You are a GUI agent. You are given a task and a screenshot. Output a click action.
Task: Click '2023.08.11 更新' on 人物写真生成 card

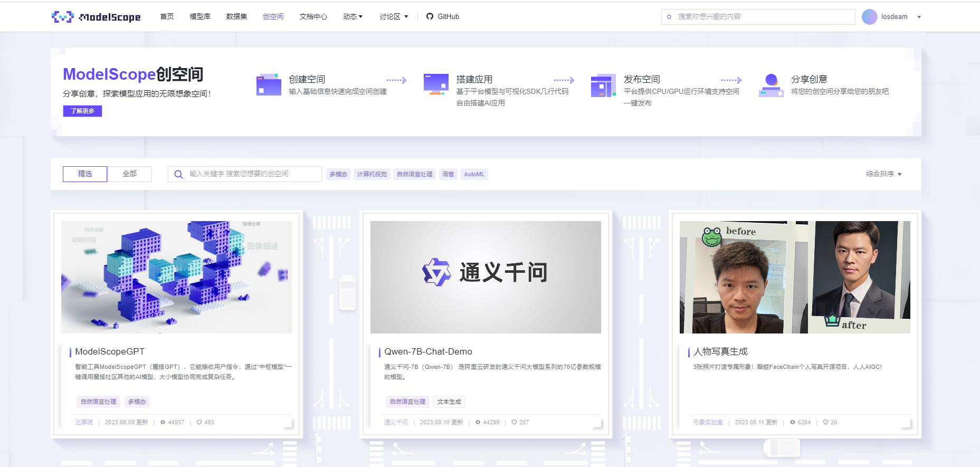[756, 422]
